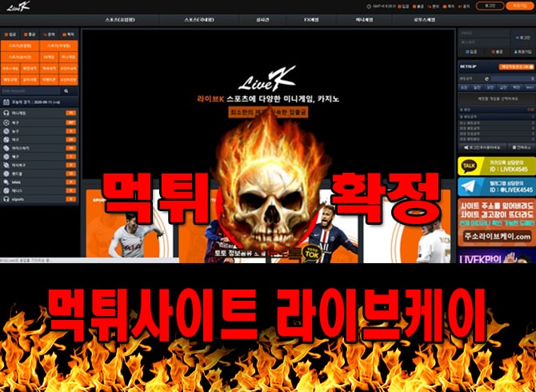Click the first quick-amount button in the betslip
The width and height of the screenshot is (536, 392).
click(x=464, y=87)
